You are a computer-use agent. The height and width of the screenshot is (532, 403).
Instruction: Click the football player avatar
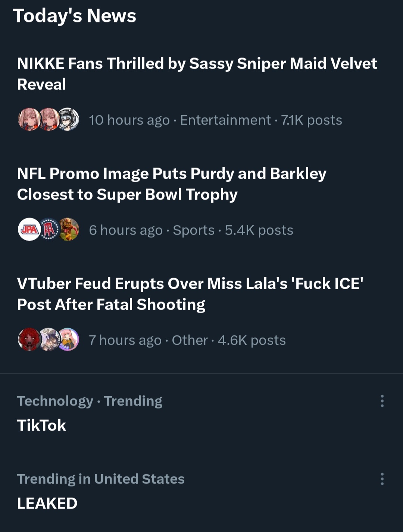coord(69,229)
